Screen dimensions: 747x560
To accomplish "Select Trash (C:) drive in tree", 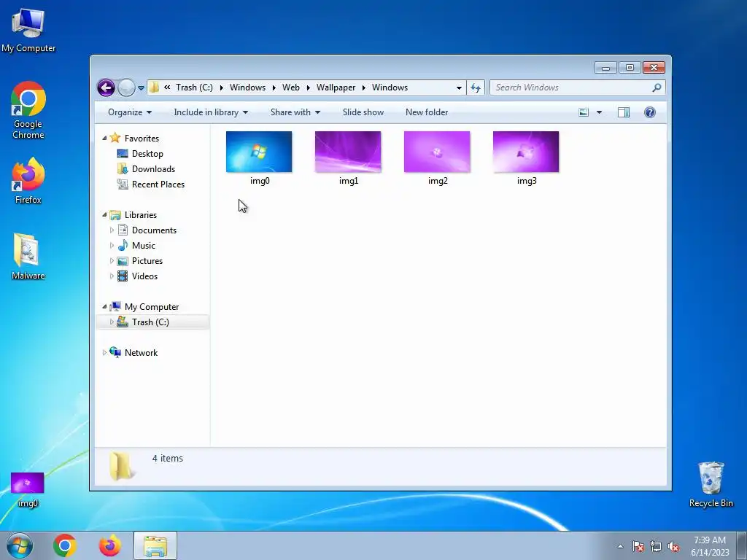I will [150, 322].
